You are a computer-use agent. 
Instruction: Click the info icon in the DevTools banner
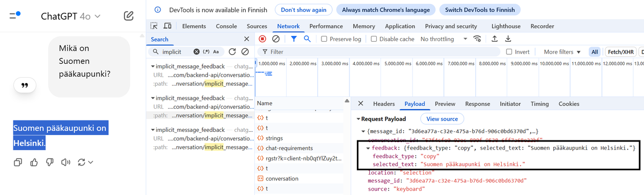157,10
